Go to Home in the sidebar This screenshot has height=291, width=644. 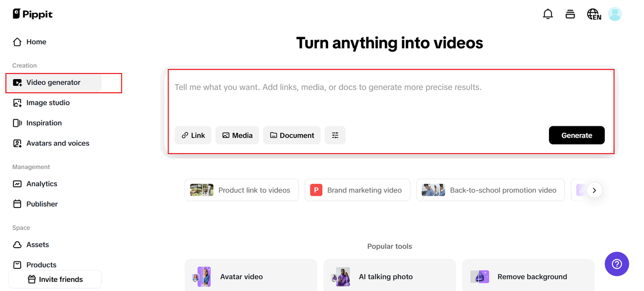(36, 42)
